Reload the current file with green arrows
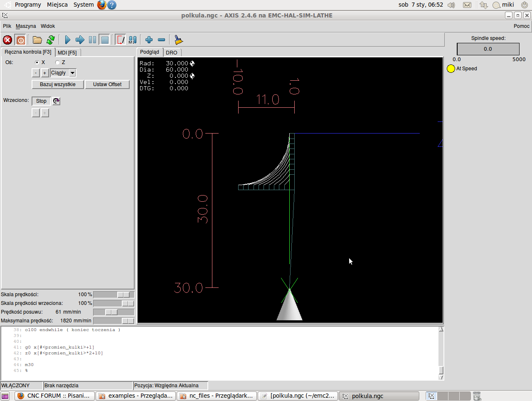The image size is (532, 401). (x=51, y=40)
